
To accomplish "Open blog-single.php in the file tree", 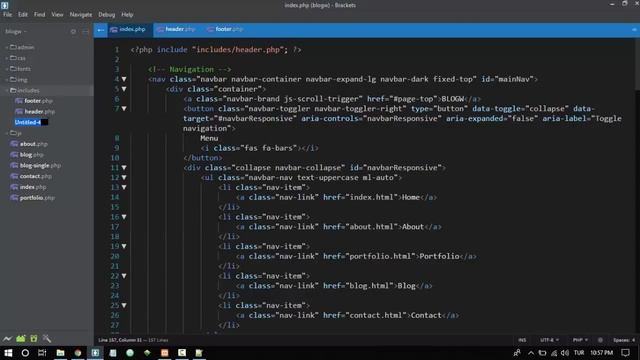I will point(40,165).
